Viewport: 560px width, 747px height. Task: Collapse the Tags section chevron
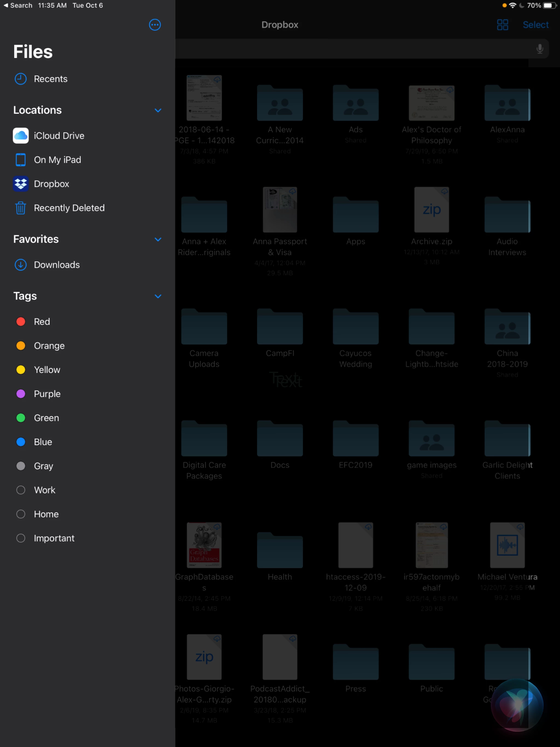point(158,296)
